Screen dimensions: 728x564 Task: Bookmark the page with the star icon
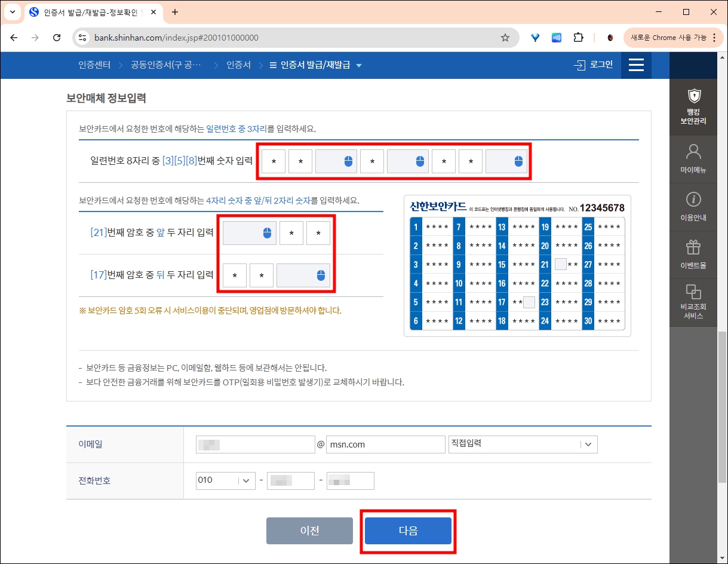tap(505, 37)
